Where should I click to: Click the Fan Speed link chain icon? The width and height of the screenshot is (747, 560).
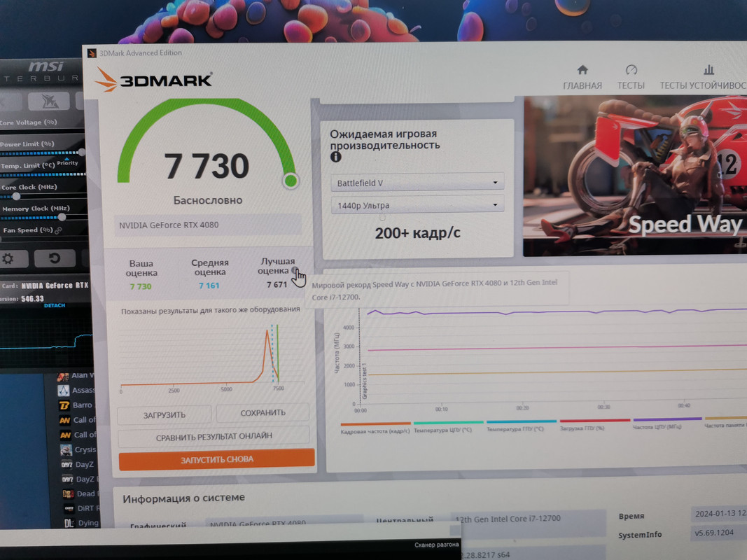click(x=59, y=230)
